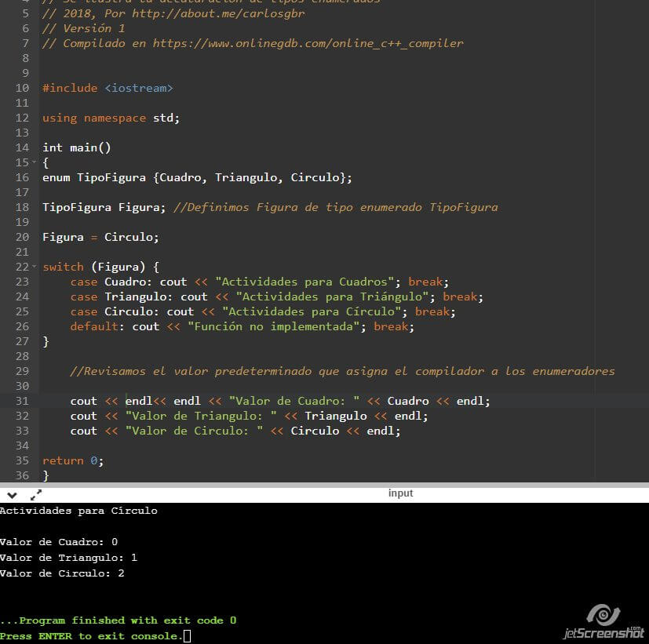
Task: Expand the console to full screen
Action: tap(36, 495)
